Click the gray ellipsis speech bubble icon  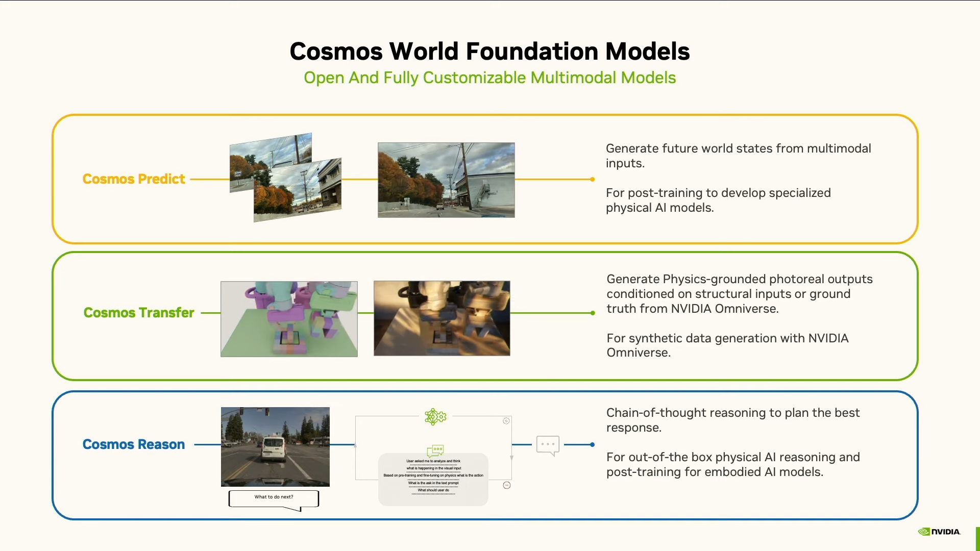548,445
